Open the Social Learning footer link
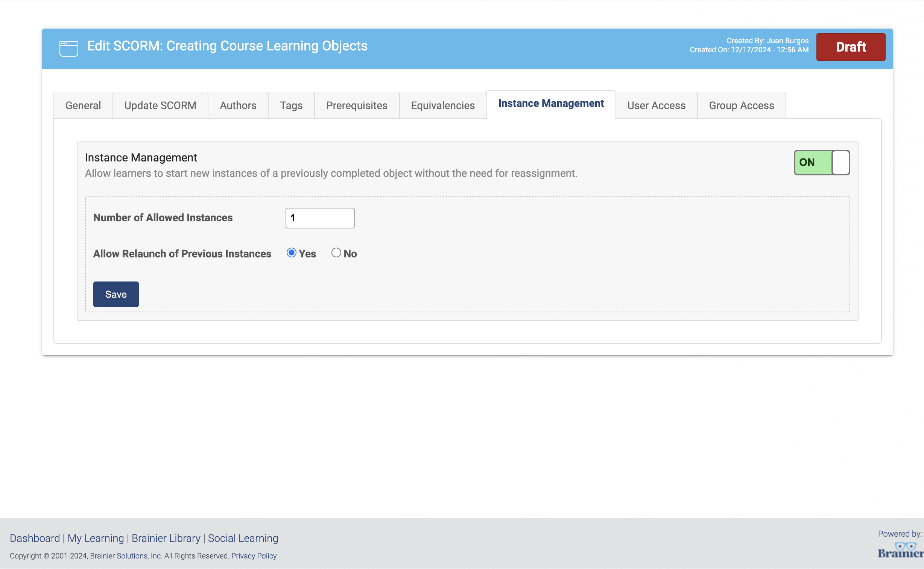 click(243, 539)
